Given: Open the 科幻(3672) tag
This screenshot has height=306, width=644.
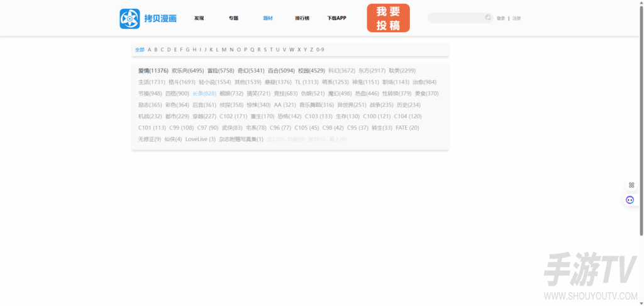Looking at the screenshot, I should [x=341, y=71].
